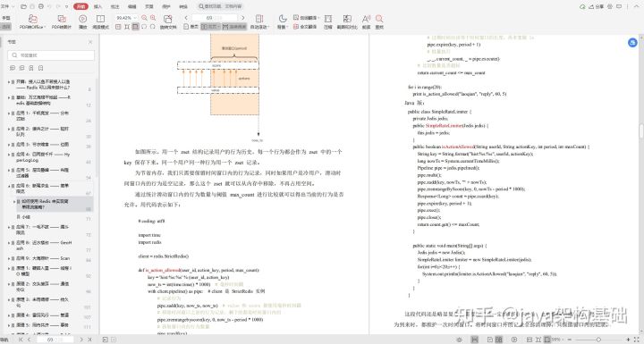Open the 应用 5 bookmark entry
This screenshot has width=644, height=344.
pyautogui.click(x=43, y=172)
